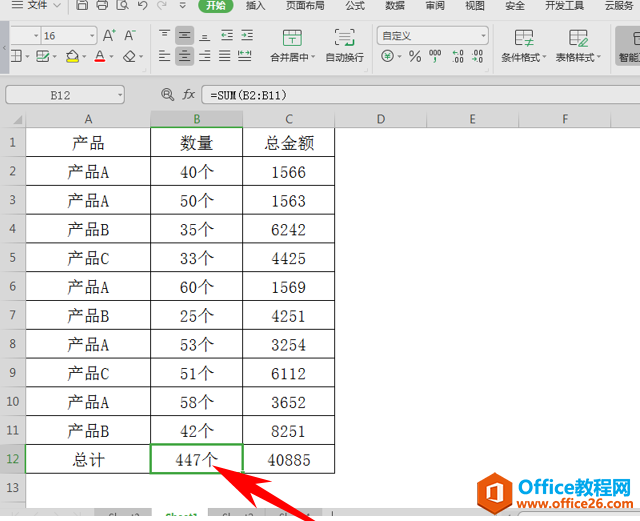Switch to the 开始 tab
This screenshot has height=521, width=640.
tap(216, 5)
